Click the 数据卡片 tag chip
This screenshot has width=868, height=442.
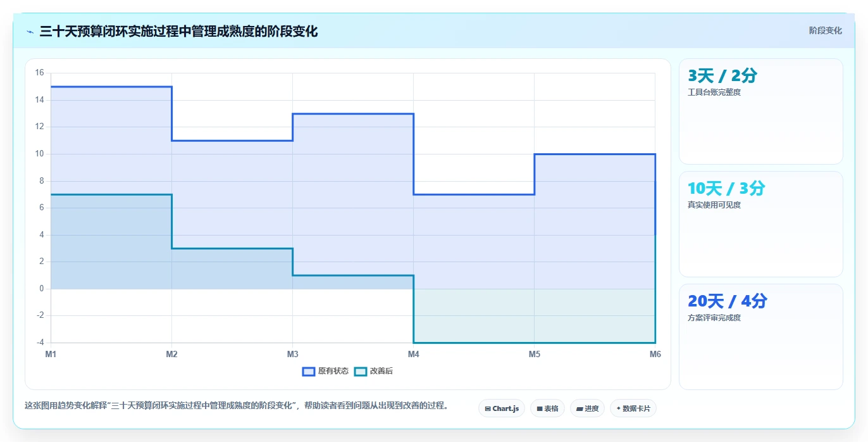pyautogui.click(x=633, y=408)
